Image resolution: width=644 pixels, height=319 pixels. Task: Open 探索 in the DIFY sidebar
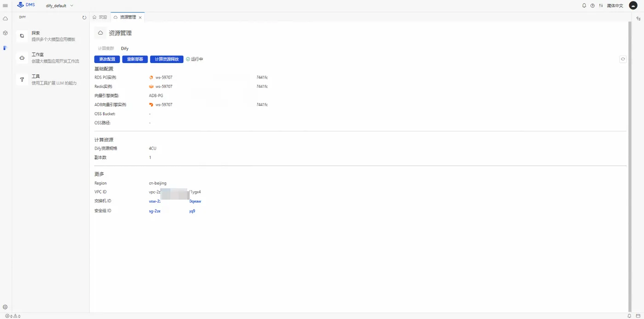(x=51, y=36)
